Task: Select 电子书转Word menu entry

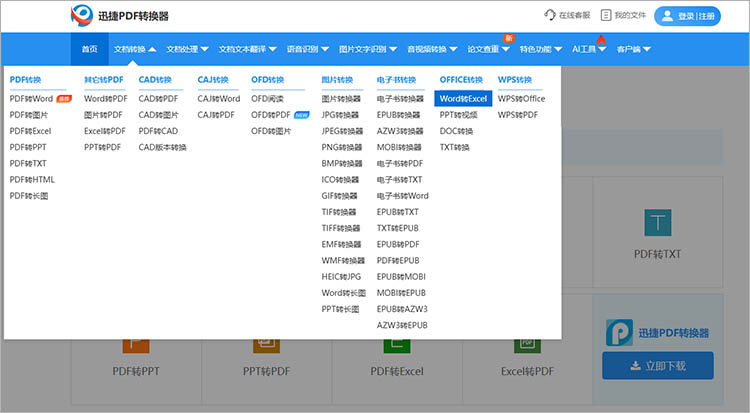Action: pyautogui.click(x=403, y=196)
